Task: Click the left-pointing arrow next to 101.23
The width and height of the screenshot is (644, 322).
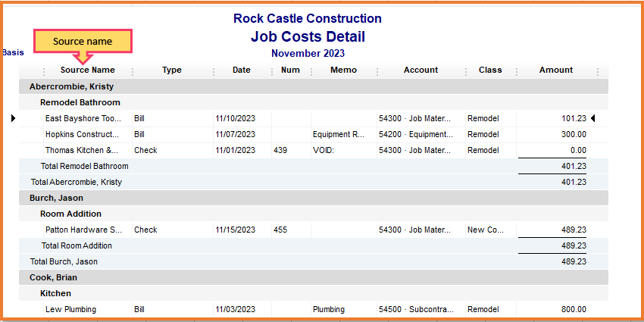Action: click(592, 118)
